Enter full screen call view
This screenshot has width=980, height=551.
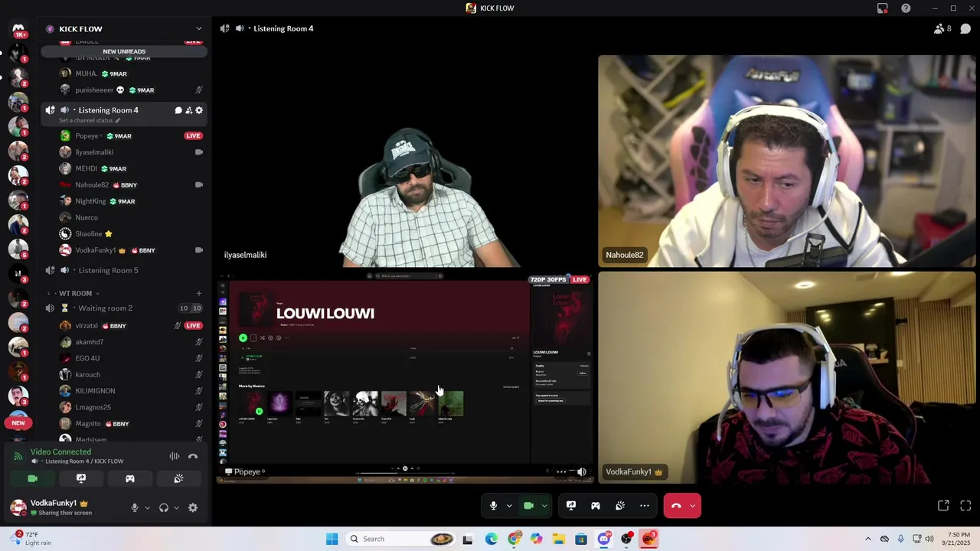click(965, 505)
